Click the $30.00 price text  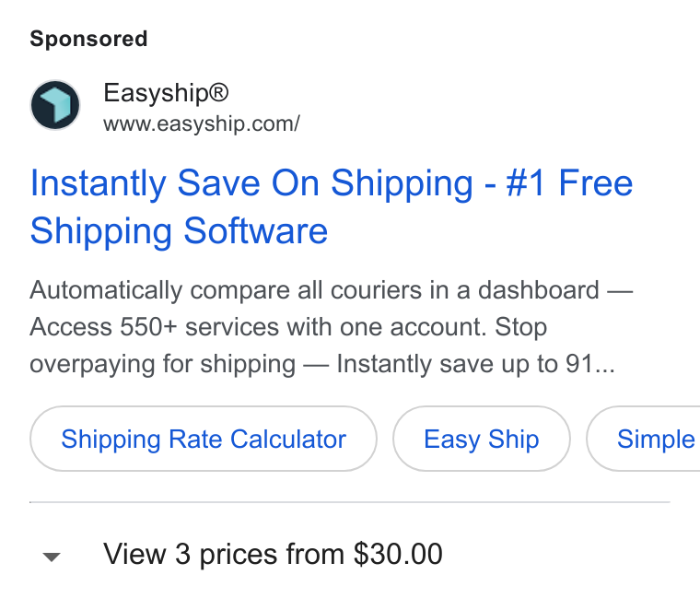pyautogui.click(x=398, y=554)
